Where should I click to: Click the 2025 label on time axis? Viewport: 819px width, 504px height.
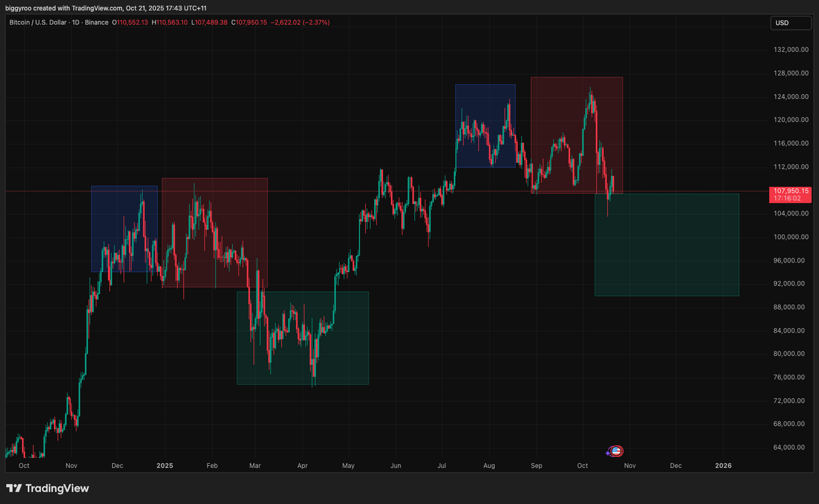coord(165,465)
